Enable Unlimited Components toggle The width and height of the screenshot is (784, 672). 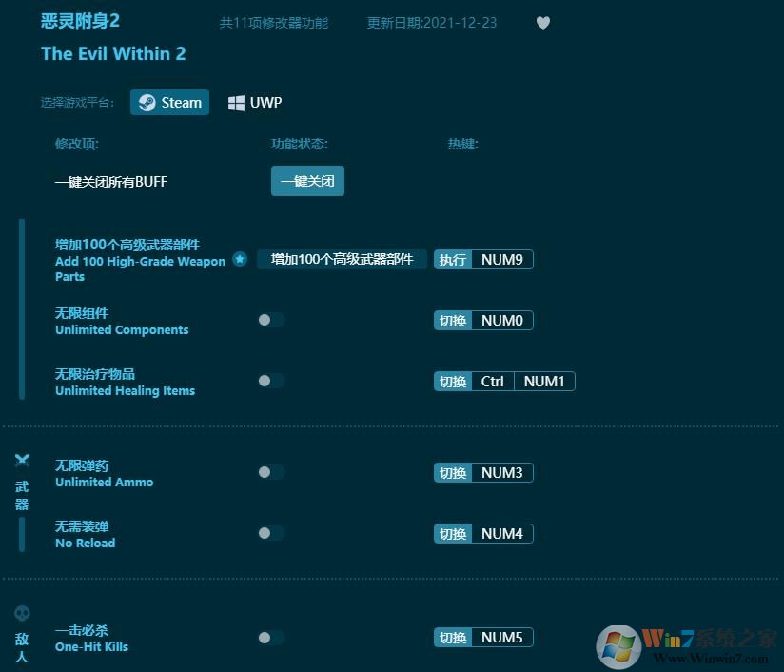point(271,320)
